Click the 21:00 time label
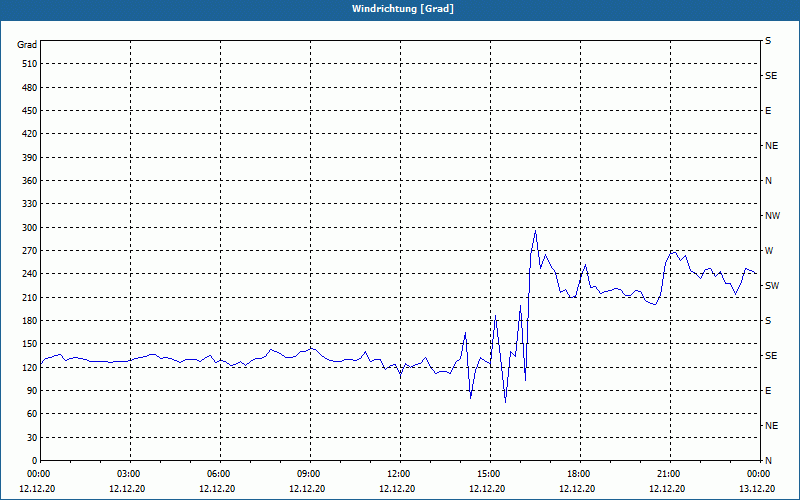Screen dimensions: 800x500 pos(670,474)
